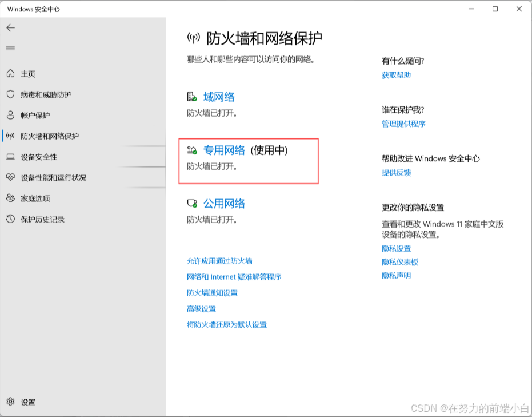Click 防火墙已打开 status under 公用网络
Screen dimensions: 532x417
point(211,220)
